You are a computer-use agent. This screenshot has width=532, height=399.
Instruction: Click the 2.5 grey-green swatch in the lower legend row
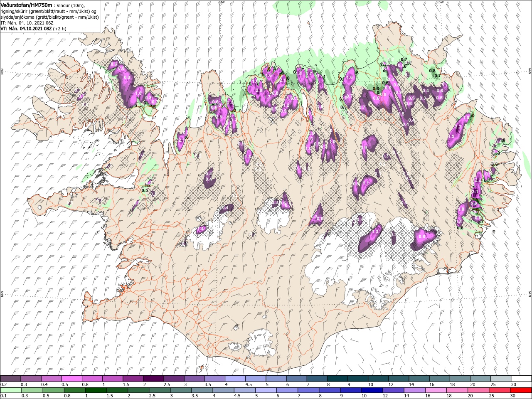pyautogui.click(x=160, y=390)
